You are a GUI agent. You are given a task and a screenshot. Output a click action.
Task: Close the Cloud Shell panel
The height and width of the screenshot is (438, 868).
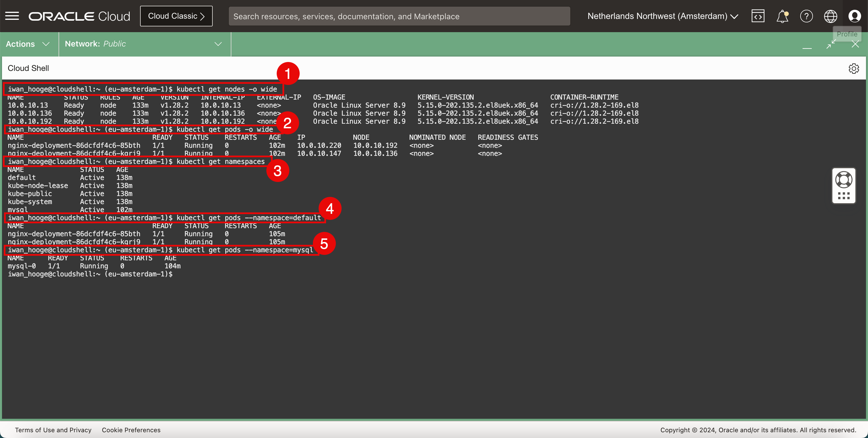855,44
